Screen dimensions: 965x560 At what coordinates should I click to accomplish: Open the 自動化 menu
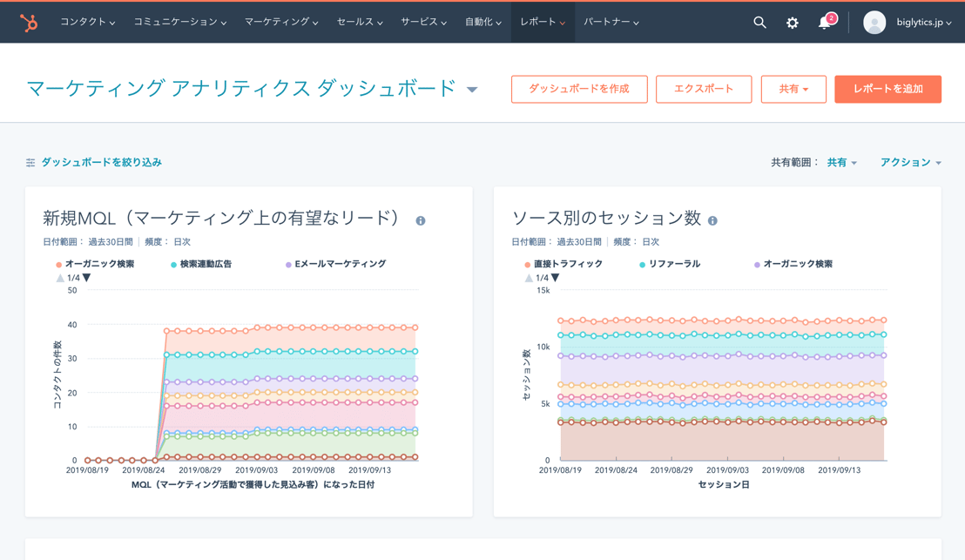483,22
